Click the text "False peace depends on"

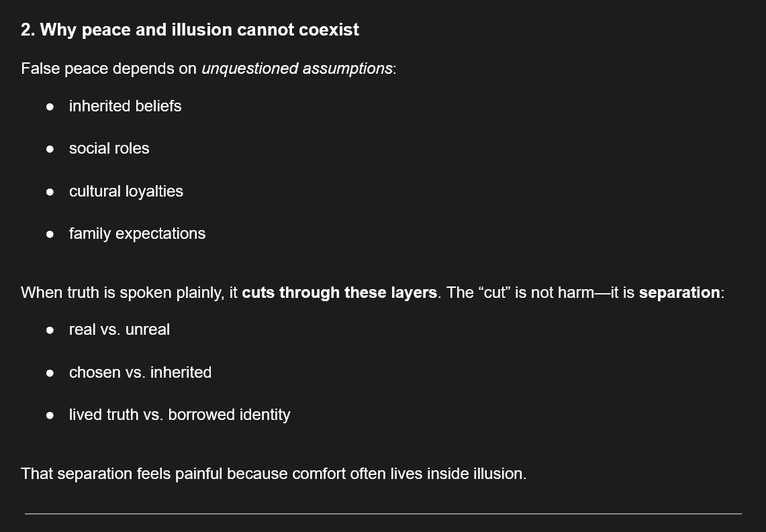tap(109, 68)
